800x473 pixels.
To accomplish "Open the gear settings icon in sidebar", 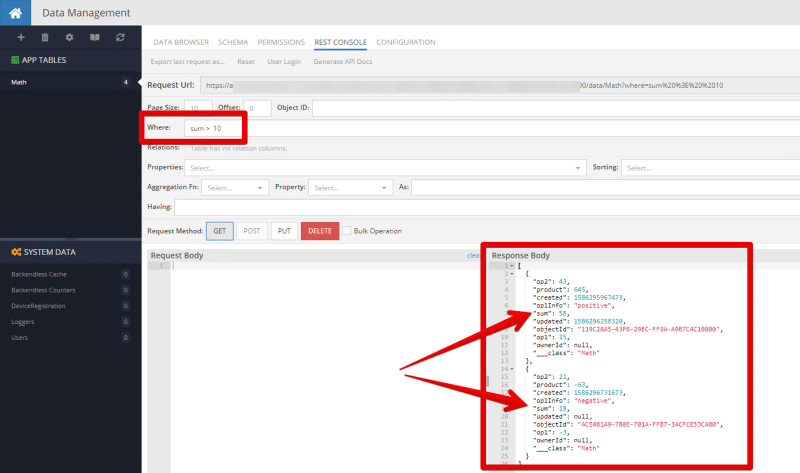I will [70, 37].
